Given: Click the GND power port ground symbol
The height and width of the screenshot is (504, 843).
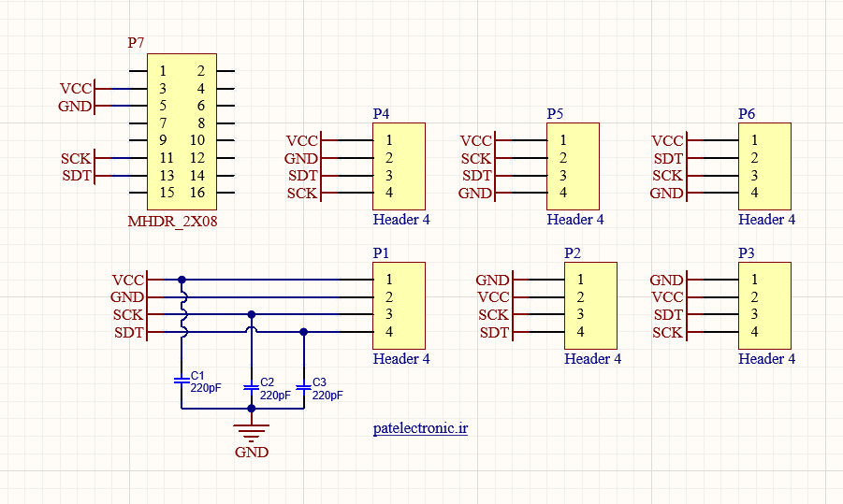Looking at the screenshot, I should pyautogui.click(x=251, y=433).
